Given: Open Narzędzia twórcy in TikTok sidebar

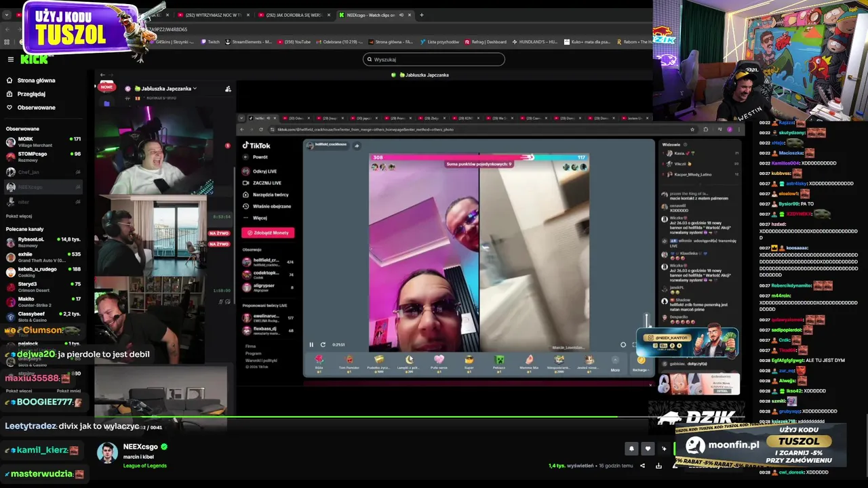Looking at the screenshot, I should 266,195.
